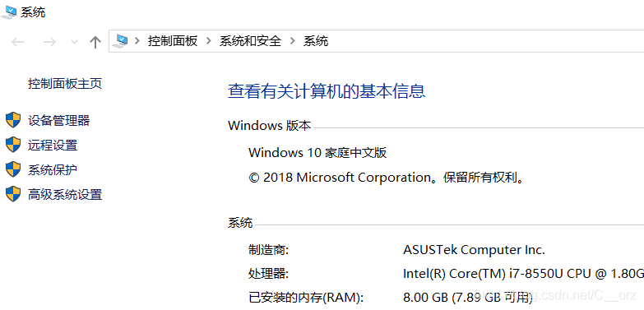Screen dimensions: 644x310
Task: Go up one level with up arrow
Action: (x=95, y=41)
